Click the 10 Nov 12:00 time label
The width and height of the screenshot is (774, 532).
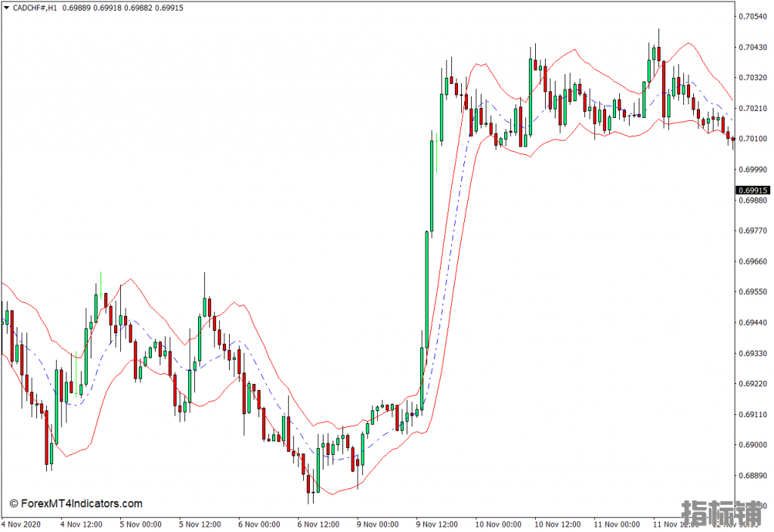click(557, 524)
